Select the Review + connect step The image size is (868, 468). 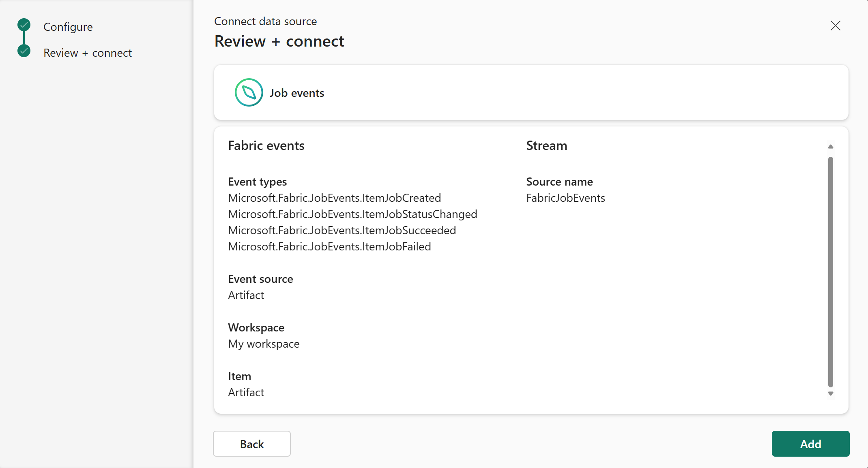coord(88,53)
